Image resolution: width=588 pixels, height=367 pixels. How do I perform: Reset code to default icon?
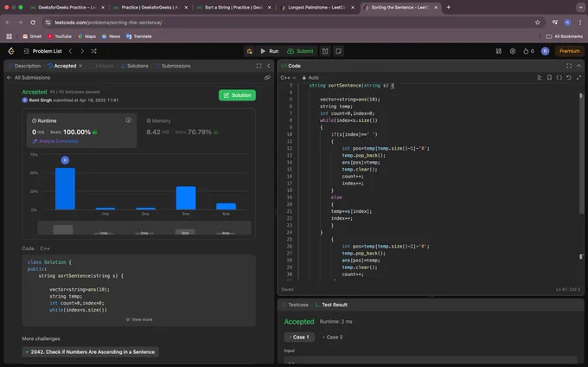[569, 78]
